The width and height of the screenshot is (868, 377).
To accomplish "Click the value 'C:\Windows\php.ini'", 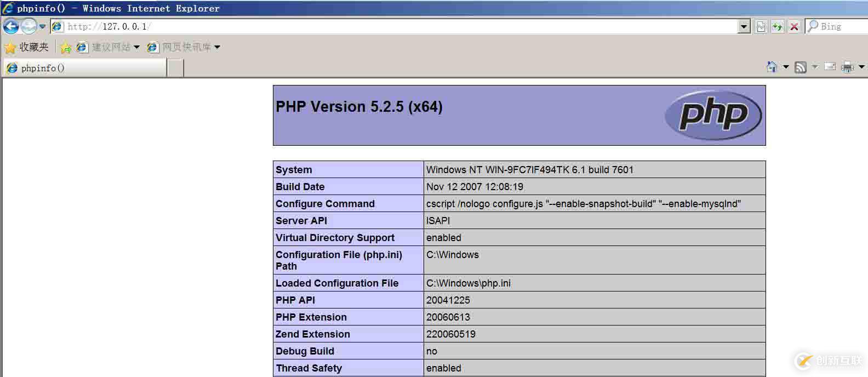I will (469, 283).
